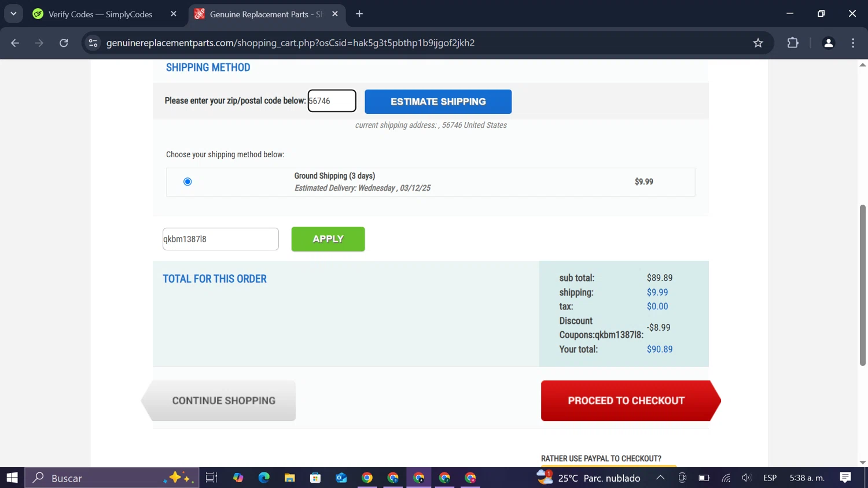Open the Windows Start menu
This screenshot has height=488, width=868.
point(12,478)
